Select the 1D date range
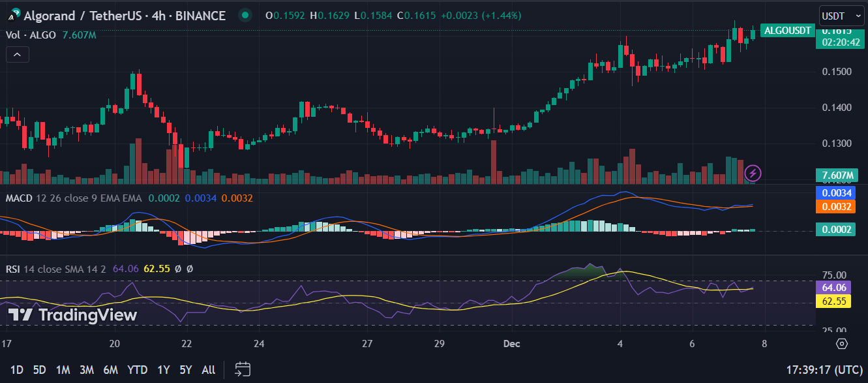The width and height of the screenshot is (868, 383). click(x=17, y=370)
